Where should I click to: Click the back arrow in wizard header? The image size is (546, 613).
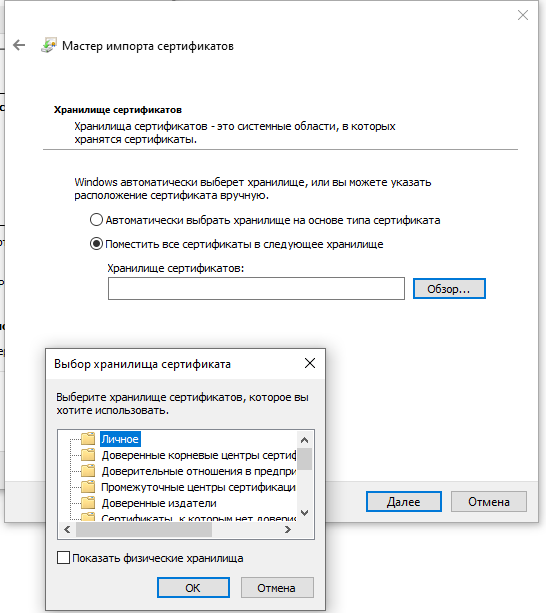(x=19, y=45)
